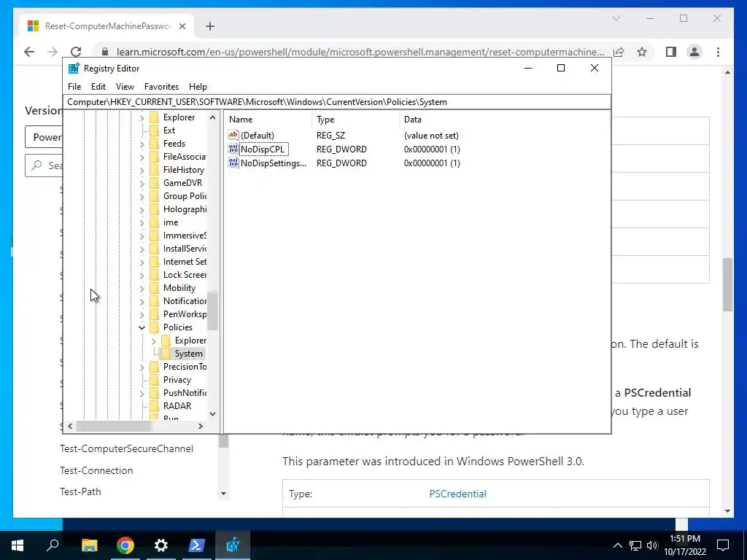The image size is (747, 560).
Task: Open the PSCredential type link
Action: tap(457, 494)
